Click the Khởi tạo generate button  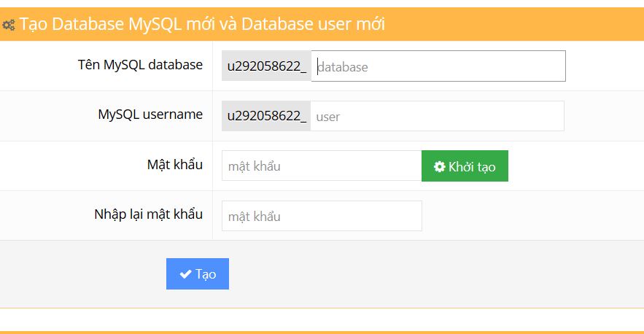click(x=465, y=166)
